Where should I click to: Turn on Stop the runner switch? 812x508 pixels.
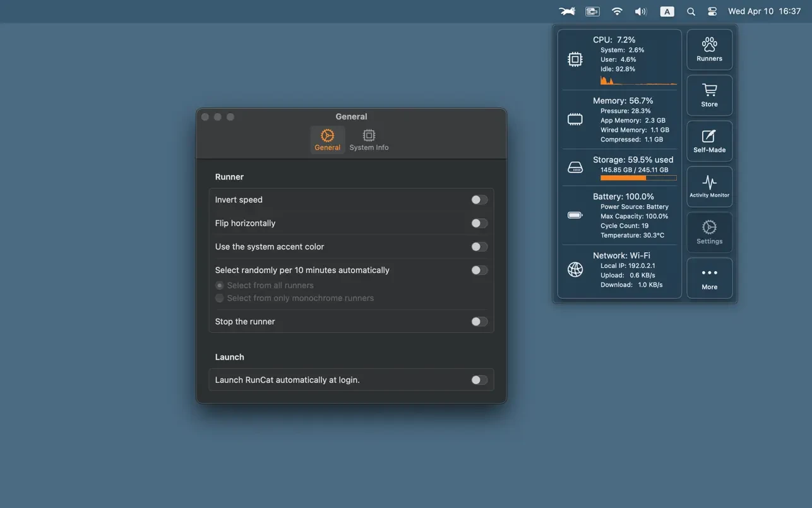point(479,322)
